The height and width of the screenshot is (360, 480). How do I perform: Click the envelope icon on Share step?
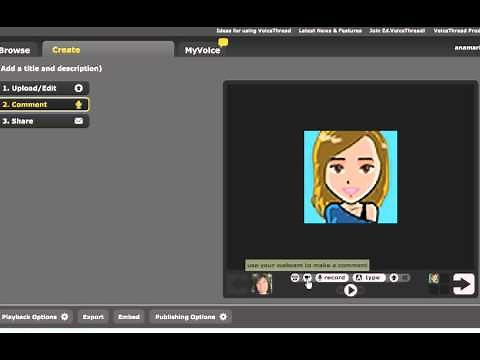point(79,121)
